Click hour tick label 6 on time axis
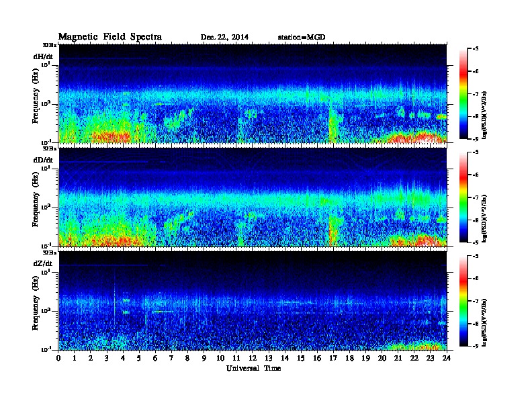This screenshot has width=532, height=411. click(155, 358)
